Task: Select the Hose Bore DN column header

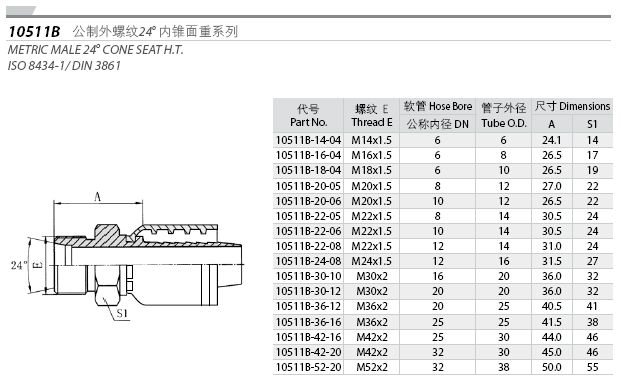Action: click(x=438, y=115)
